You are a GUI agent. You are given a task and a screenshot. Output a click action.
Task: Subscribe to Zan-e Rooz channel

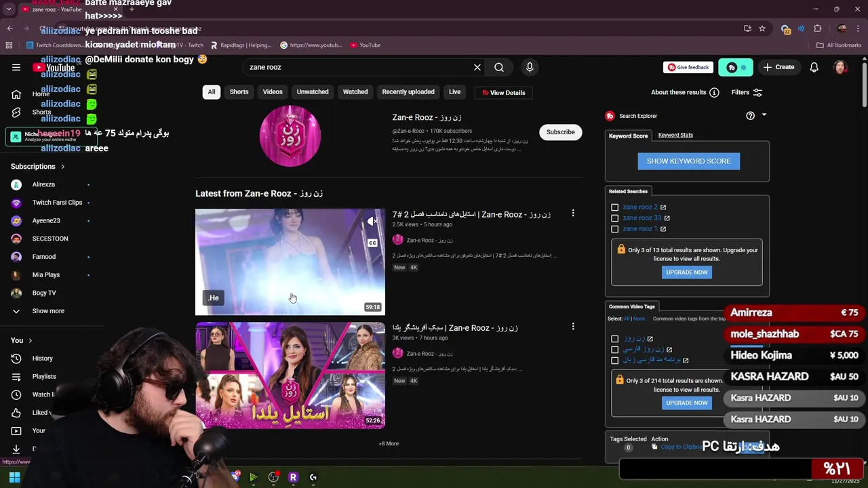pyautogui.click(x=561, y=132)
